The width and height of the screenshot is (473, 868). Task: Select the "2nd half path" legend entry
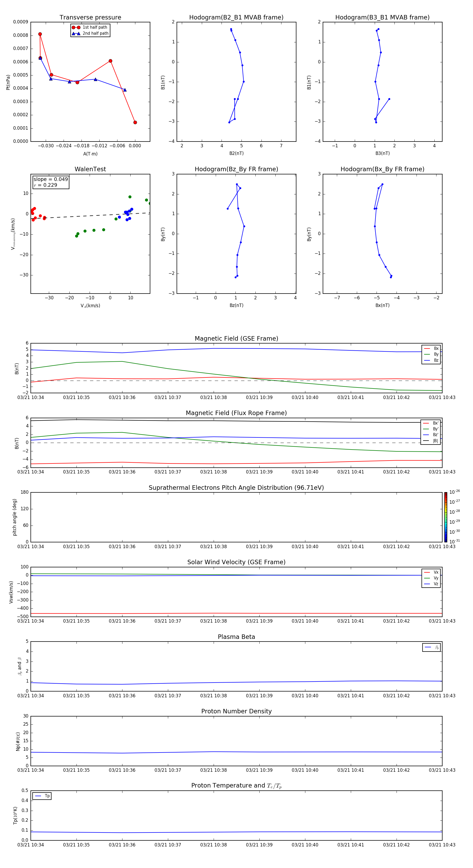90,33
